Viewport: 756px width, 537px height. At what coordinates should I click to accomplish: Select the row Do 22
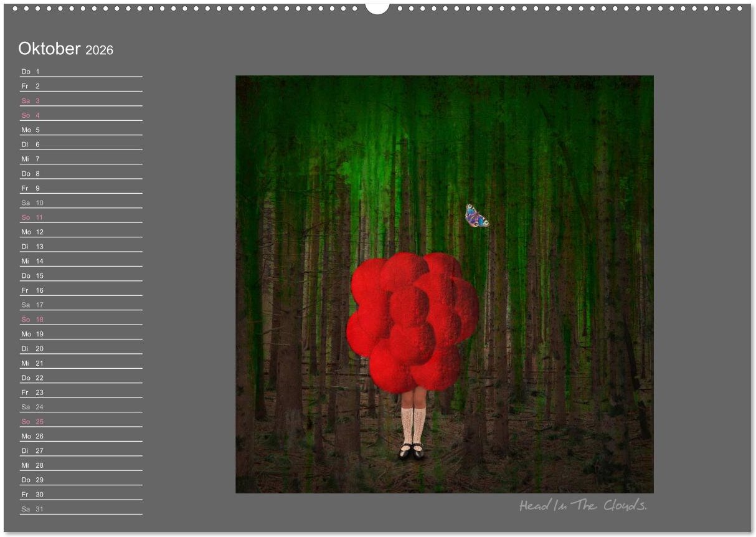point(81,378)
